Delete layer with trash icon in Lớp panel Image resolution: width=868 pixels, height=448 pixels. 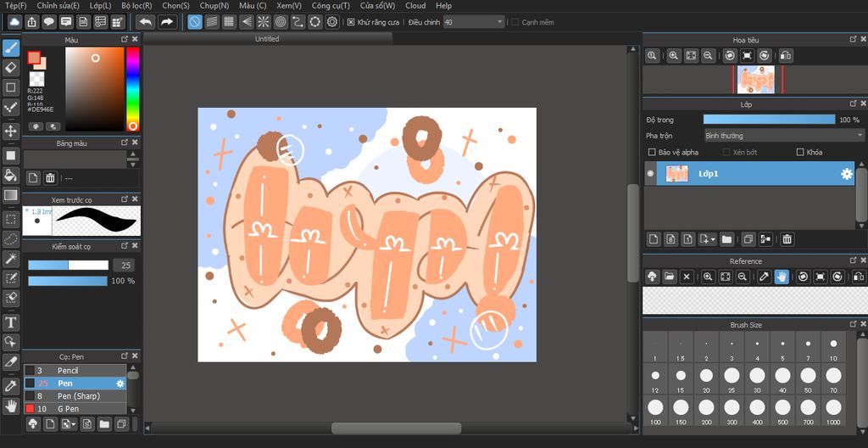[787, 239]
